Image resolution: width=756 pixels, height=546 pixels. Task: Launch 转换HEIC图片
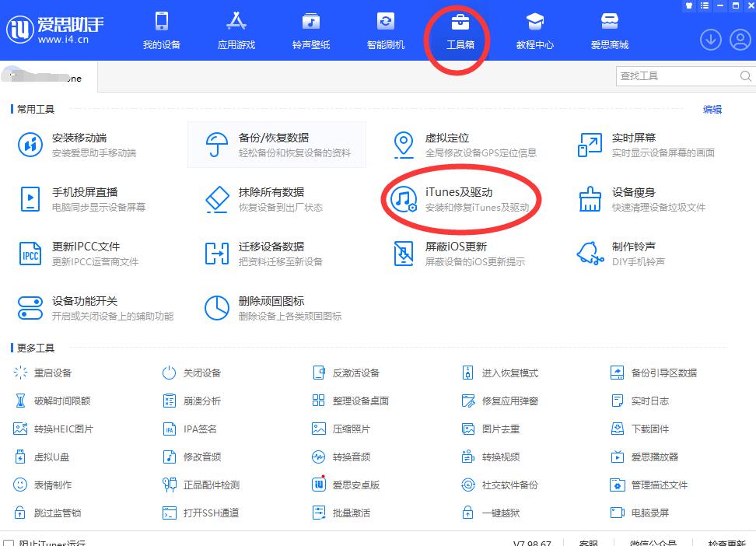click(53, 429)
